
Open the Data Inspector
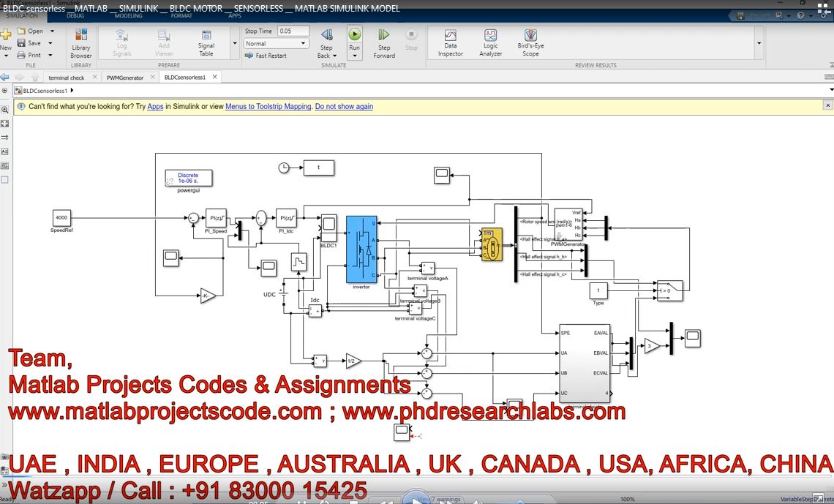[x=451, y=43]
